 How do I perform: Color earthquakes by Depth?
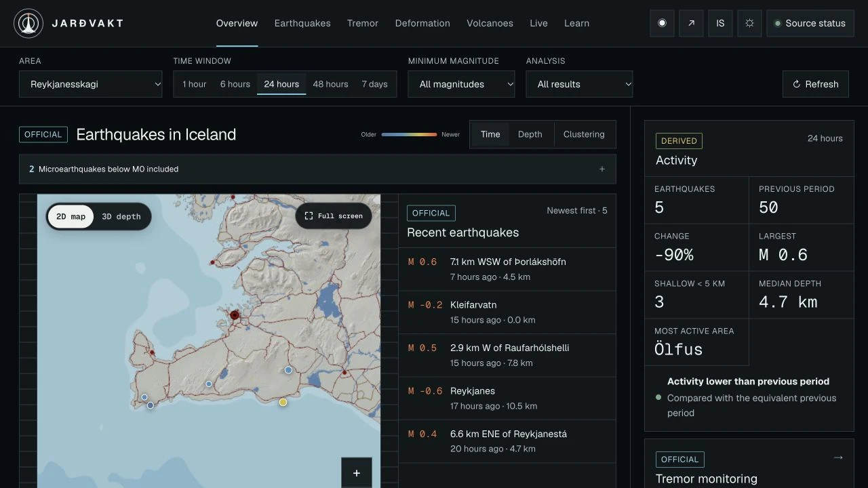[530, 134]
